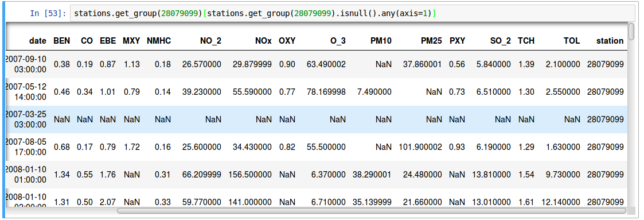The image size is (644, 220).
Task: Click the NO_2 value 39.230000
Action: pyautogui.click(x=202, y=92)
